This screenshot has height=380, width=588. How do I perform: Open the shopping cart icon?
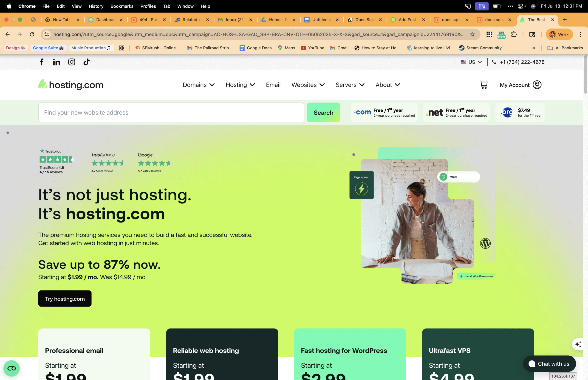click(483, 85)
